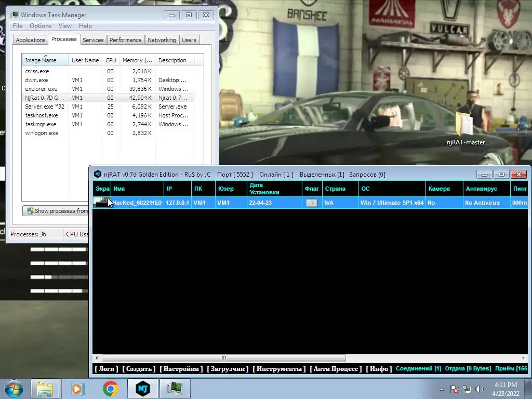Open File Explorer from the taskbar

(x=45, y=389)
